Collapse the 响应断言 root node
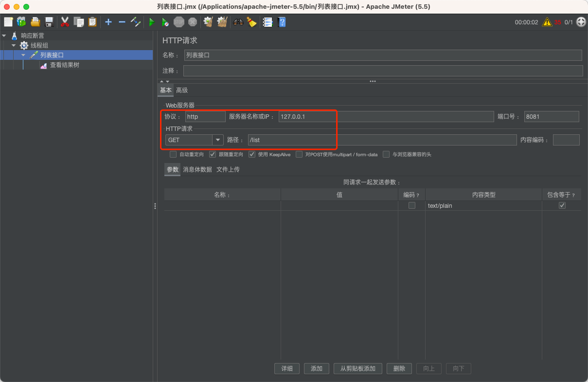Screen dimensions: 588x382 coord(5,35)
